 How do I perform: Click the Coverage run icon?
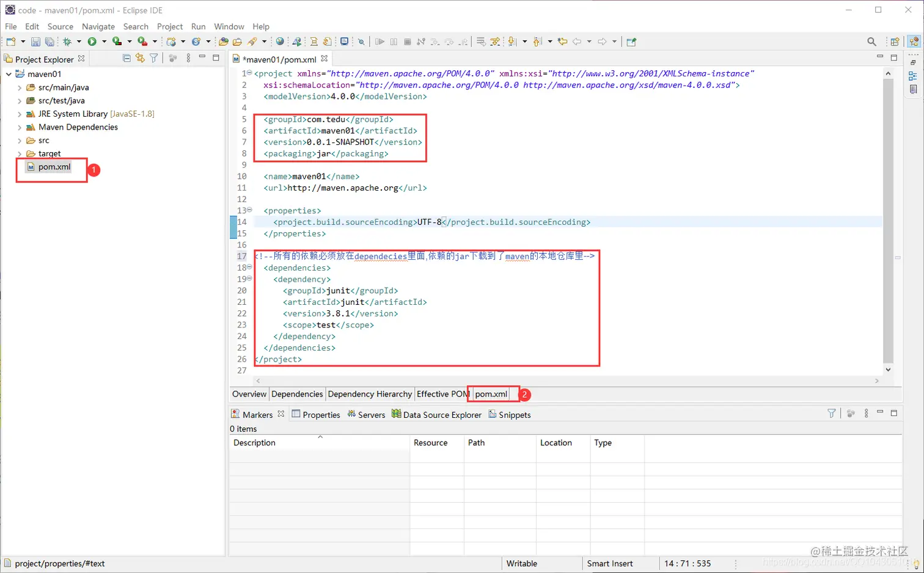117,42
